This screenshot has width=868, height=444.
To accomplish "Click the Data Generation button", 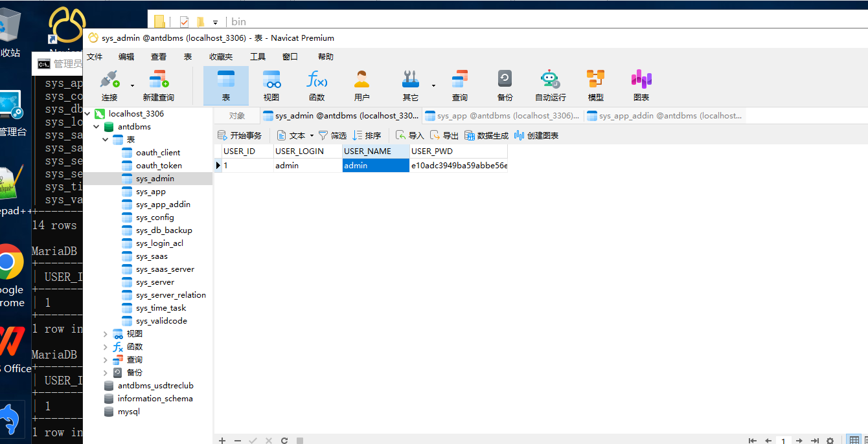I will 486,135.
